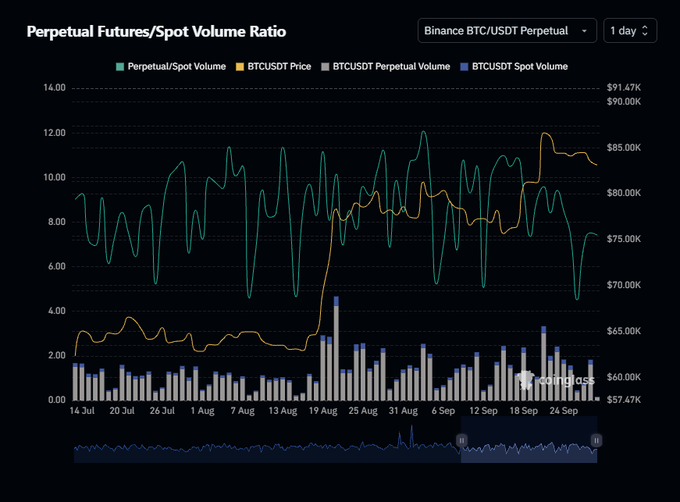Click the highlighted range selection in the overview timeline
The width and height of the screenshot is (680, 502).
coord(529,440)
